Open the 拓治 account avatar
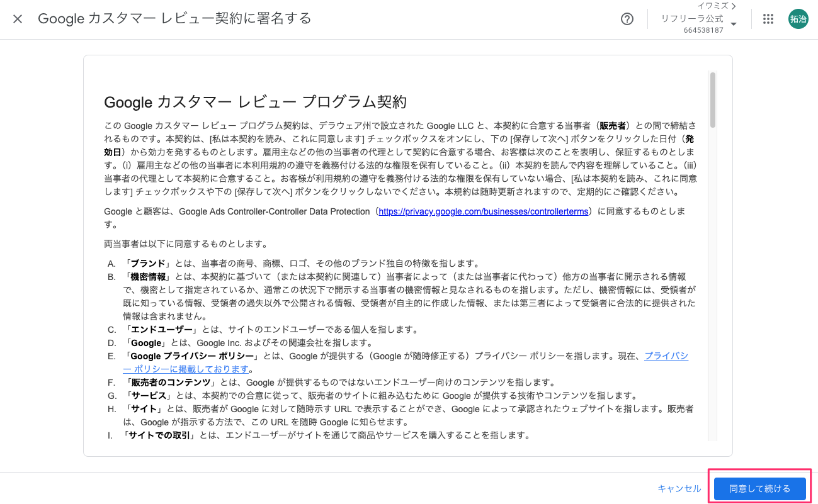818x504 pixels. click(x=798, y=19)
